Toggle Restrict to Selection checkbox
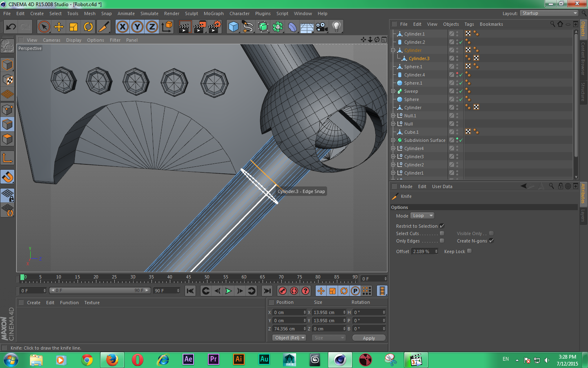This screenshot has width=588, height=368. click(442, 226)
